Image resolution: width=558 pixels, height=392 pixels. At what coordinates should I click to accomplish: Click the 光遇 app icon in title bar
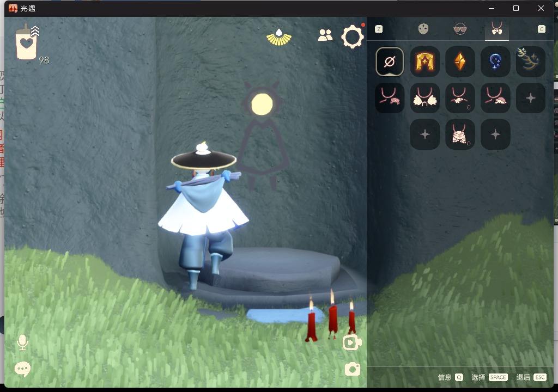tap(13, 8)
